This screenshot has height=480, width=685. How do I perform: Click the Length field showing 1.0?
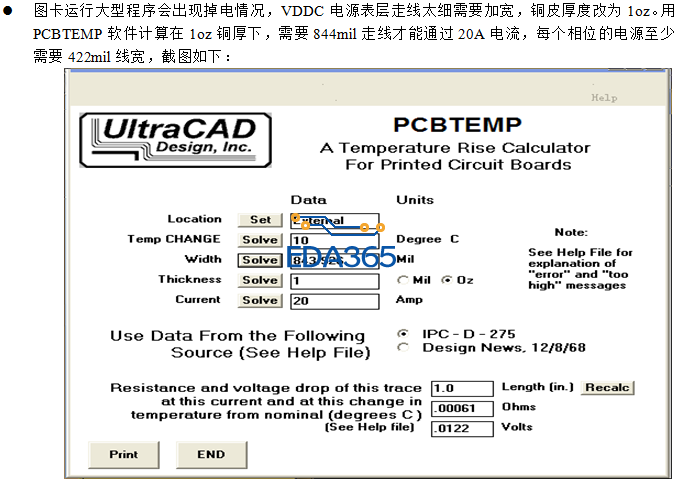coord(462,388)
